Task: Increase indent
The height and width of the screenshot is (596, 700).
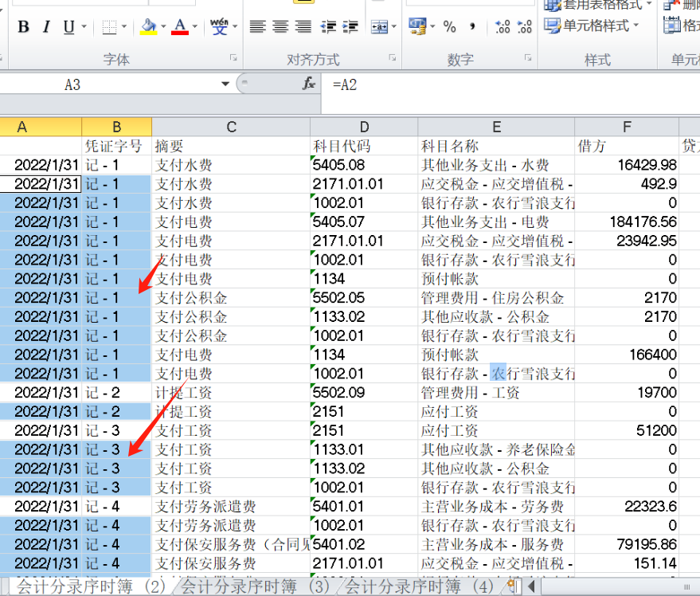Action: pyautogui.click(x=350, y=27)
